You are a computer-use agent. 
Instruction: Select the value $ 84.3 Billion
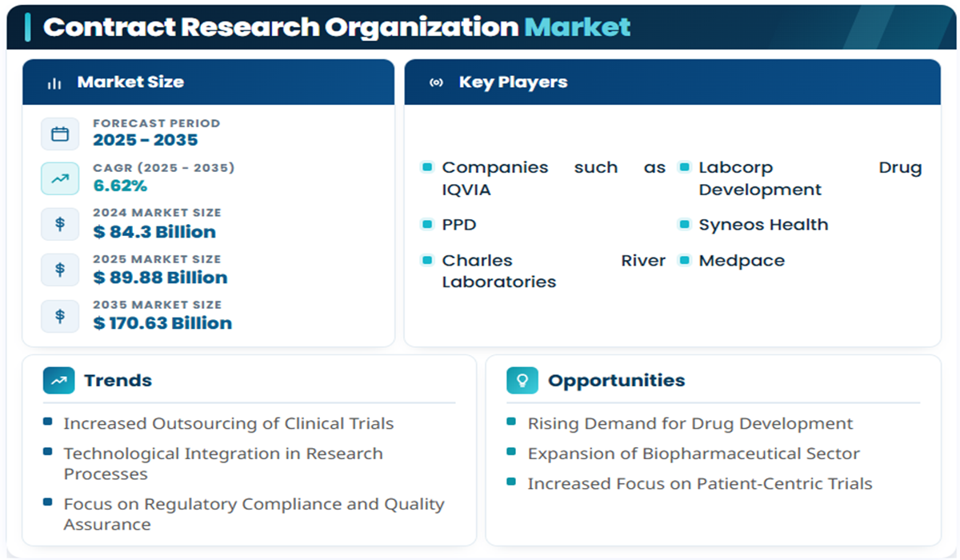[154, 232]
